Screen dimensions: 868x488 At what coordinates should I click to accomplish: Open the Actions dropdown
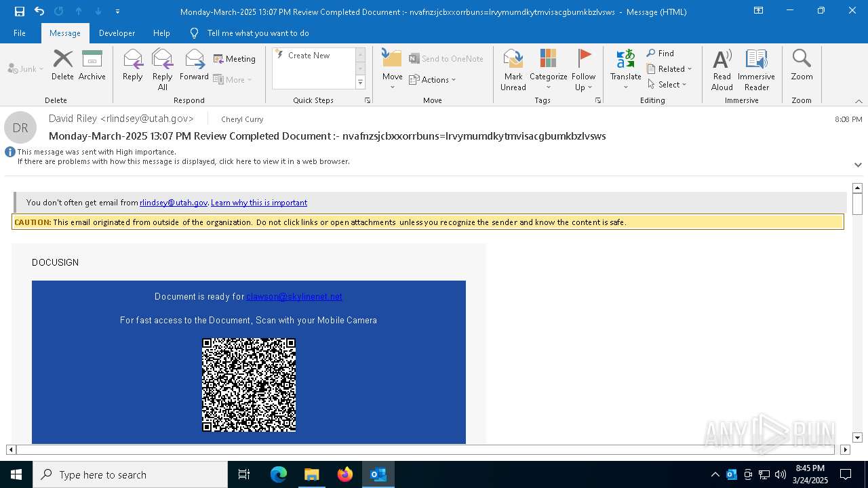[433, 79]
